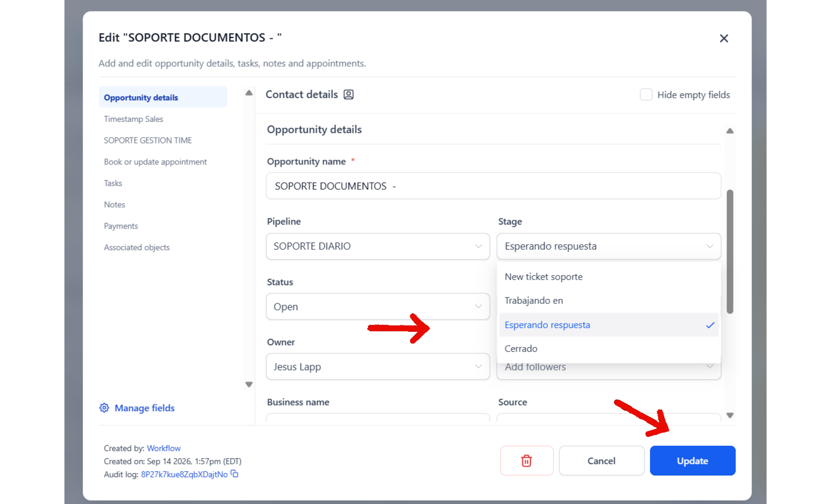Click the Source input field
The height and width of the screenshot is (504, 831).
[x=609, y=417]
